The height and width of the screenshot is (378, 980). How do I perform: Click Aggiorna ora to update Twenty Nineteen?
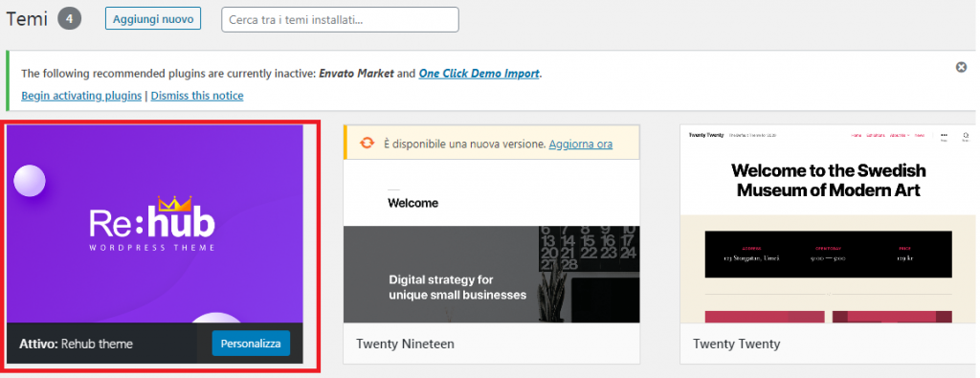pyautogui.click(x=581, y=144)
